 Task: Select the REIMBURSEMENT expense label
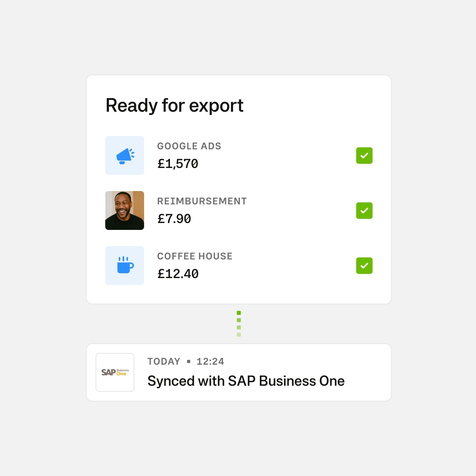pyautogui.click(x=202, y=201)
